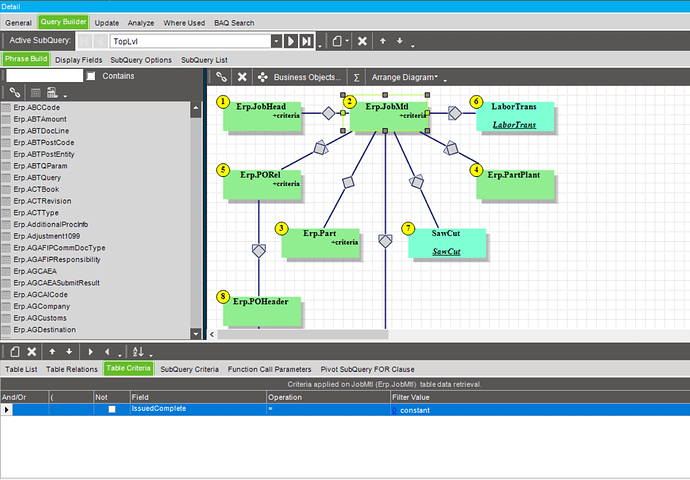The height and width of the screenshot is (480, 690).
Task: Expand sort options dropdown in bottom toolbar
Action: pos(151,355)
